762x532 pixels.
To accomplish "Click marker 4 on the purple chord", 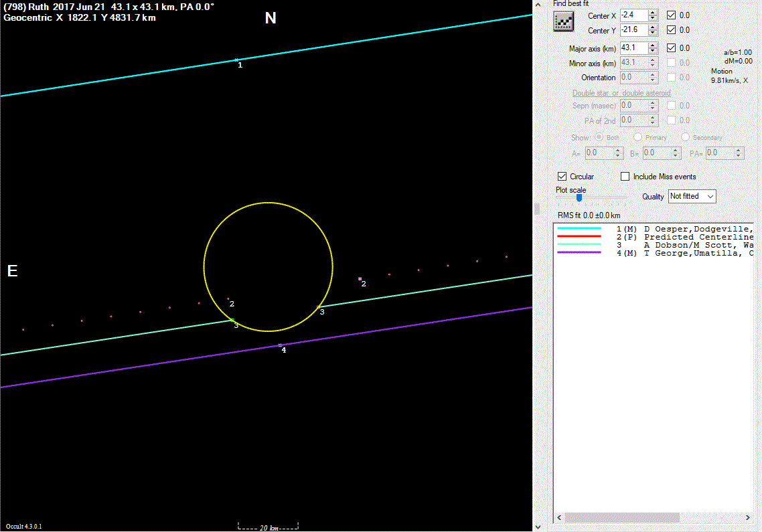I will (x=280, y=345).
